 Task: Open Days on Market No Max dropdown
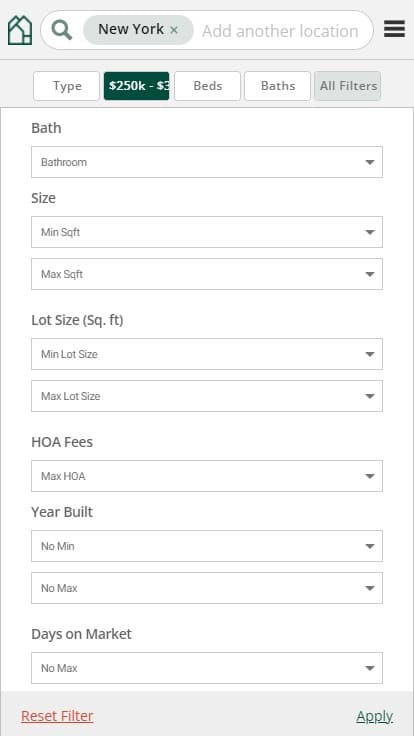[x=207, y=668]
